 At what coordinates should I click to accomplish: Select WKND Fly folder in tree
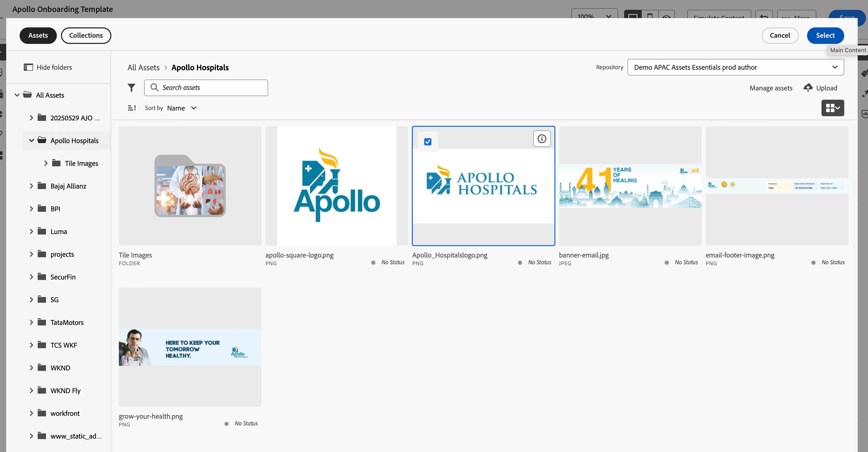tap(65, 390)
